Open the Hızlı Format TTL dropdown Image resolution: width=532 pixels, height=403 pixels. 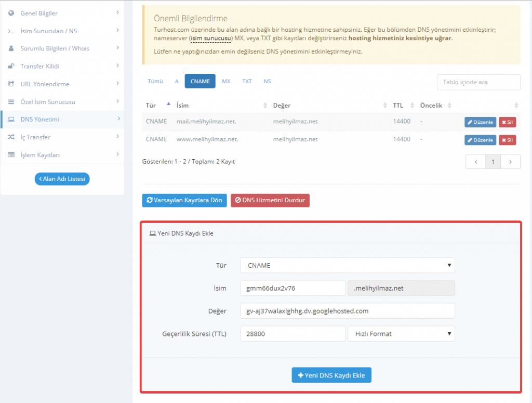click(x=401, y=334)
